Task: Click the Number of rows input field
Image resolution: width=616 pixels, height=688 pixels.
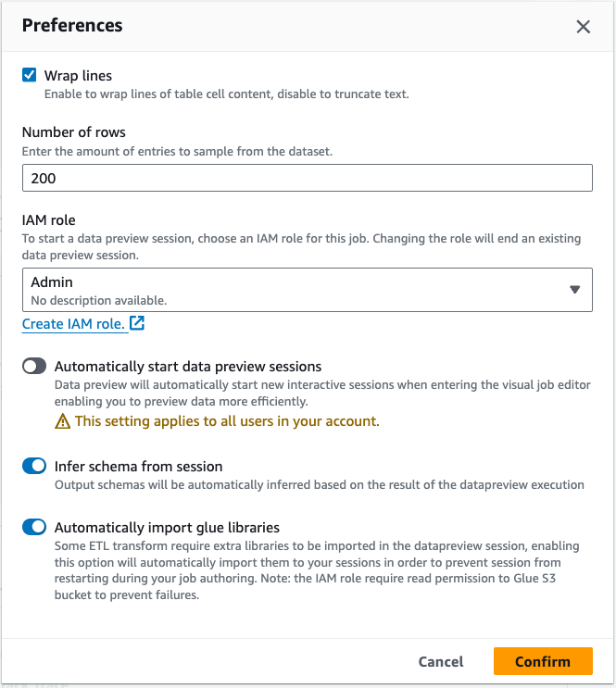Action: (307, 178)
